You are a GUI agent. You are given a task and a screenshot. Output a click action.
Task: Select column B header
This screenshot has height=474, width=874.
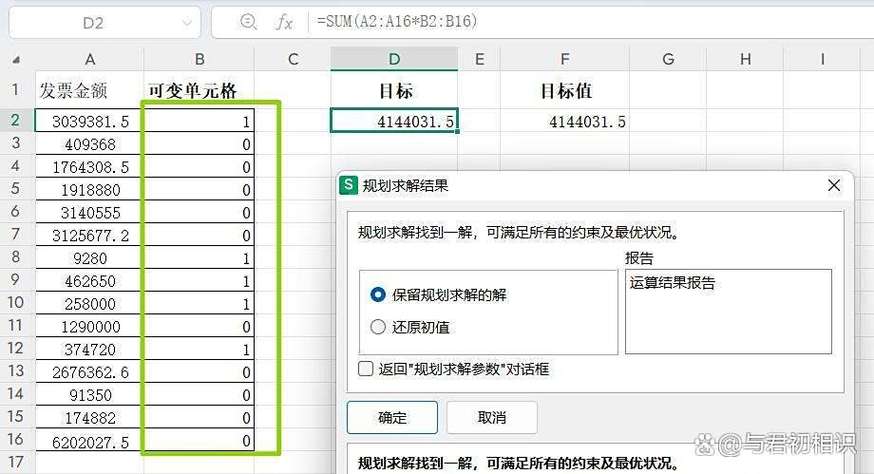[x=199, y=59]
